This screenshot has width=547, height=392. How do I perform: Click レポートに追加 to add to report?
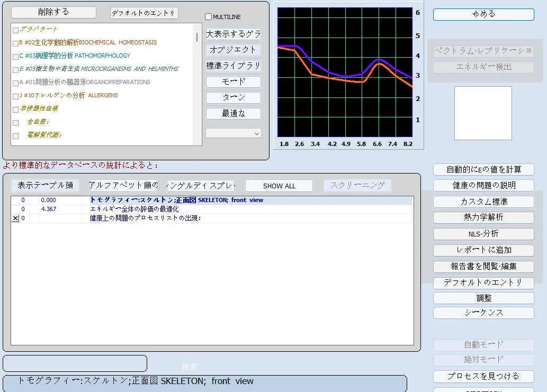tap(483, 250)
